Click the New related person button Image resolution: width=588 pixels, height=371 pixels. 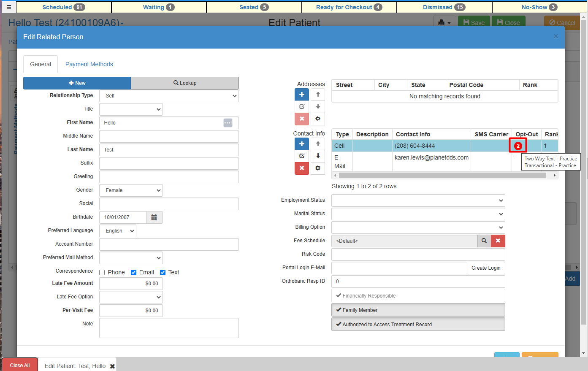pos(77,83)
